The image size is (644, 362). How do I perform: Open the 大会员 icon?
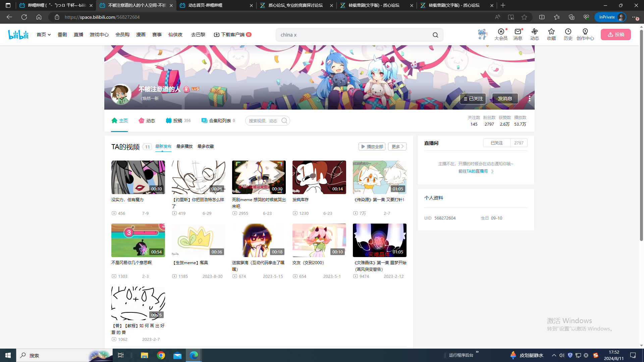pos(501,34)
